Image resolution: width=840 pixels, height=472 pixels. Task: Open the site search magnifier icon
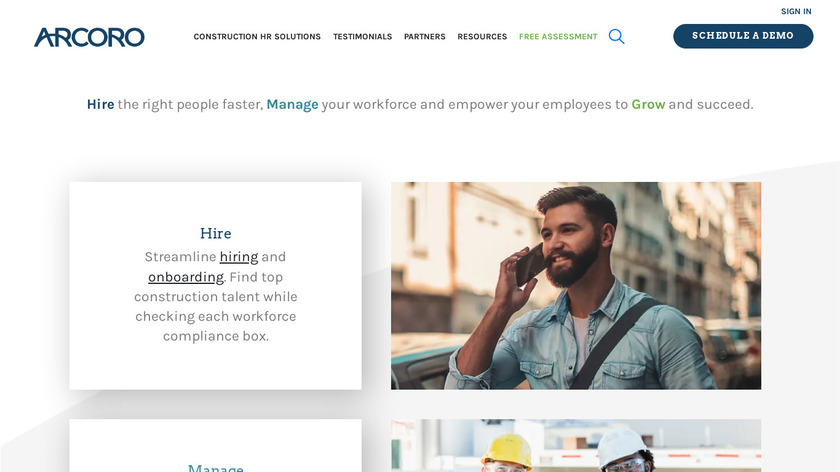click(x=616, y=36)
